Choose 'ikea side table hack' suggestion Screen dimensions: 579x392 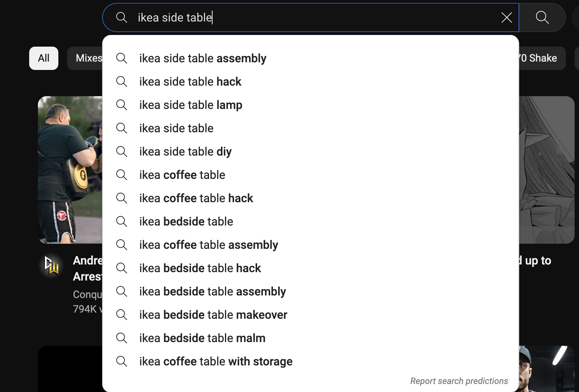pos(190,82)
